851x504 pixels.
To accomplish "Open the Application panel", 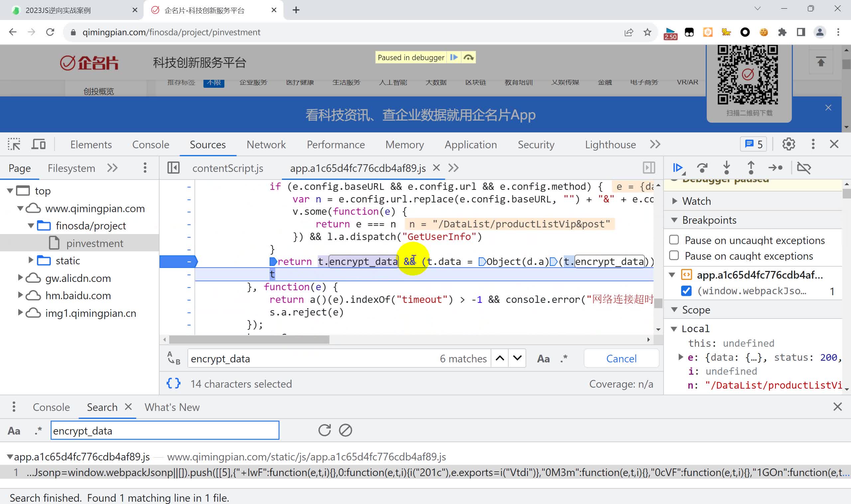I will point(471,144).
